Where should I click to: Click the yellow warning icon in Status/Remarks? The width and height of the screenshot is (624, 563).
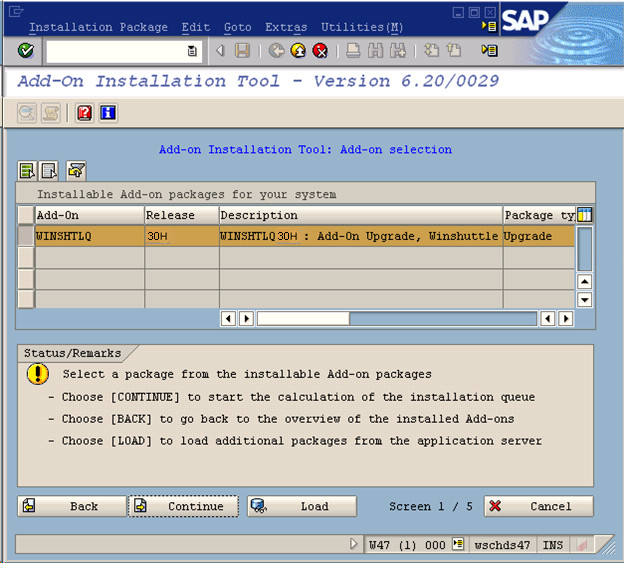point(38,374)
